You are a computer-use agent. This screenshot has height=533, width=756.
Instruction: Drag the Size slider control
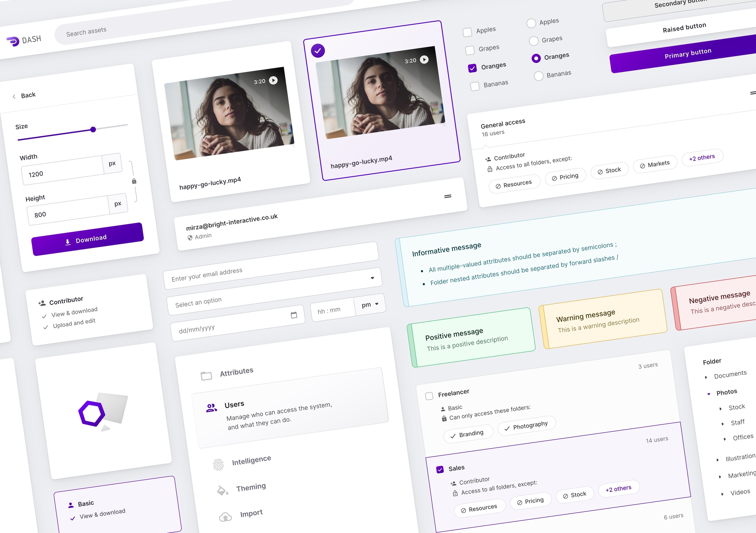tap(94, 129)
